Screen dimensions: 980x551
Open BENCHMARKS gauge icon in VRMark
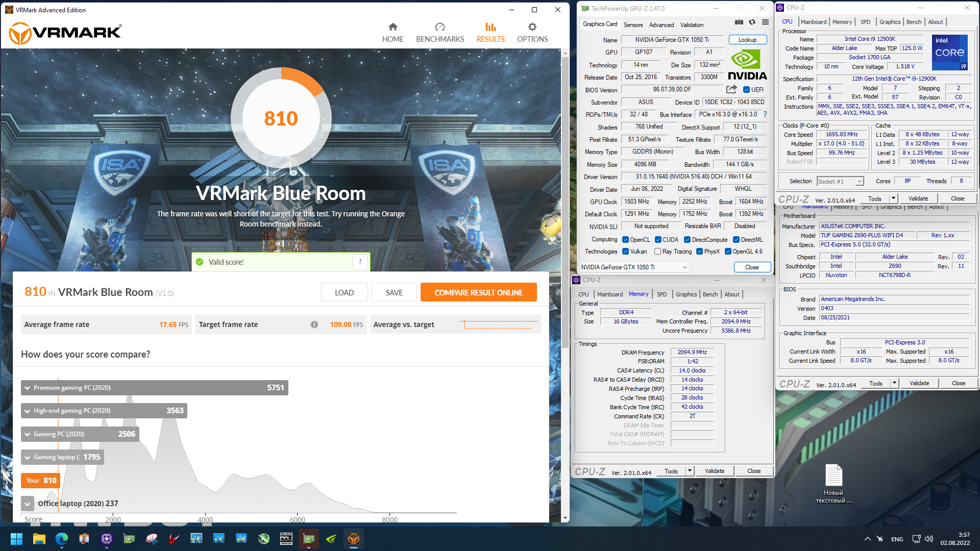pos(440,27)
